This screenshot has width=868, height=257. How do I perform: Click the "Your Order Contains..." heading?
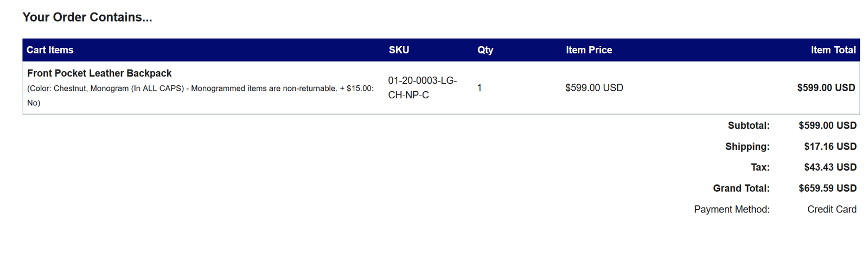click(x=87, y=17)
